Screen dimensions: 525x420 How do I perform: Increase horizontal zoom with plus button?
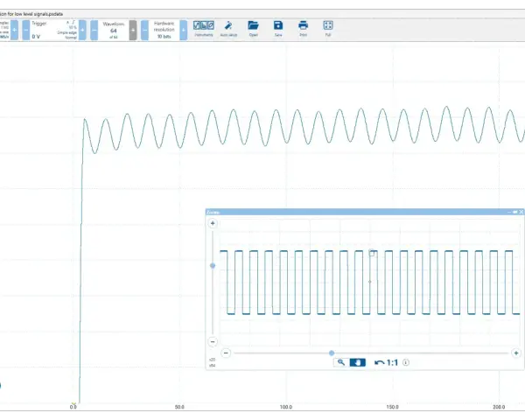point(516,353)
